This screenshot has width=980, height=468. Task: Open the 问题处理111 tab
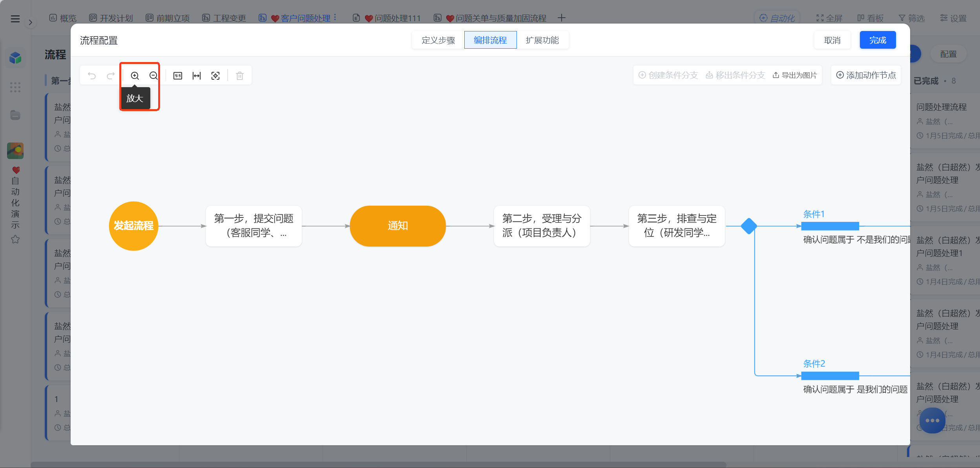(x=387, y=18)
